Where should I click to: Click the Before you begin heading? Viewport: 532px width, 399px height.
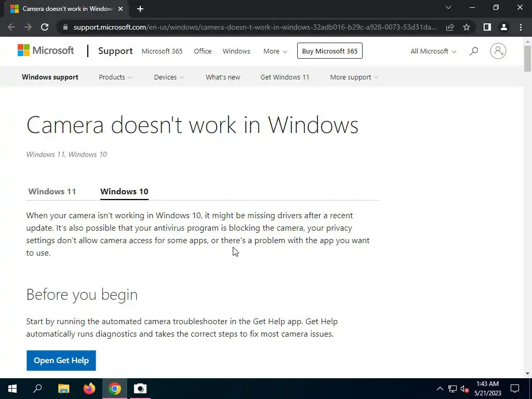pos(82,295)
